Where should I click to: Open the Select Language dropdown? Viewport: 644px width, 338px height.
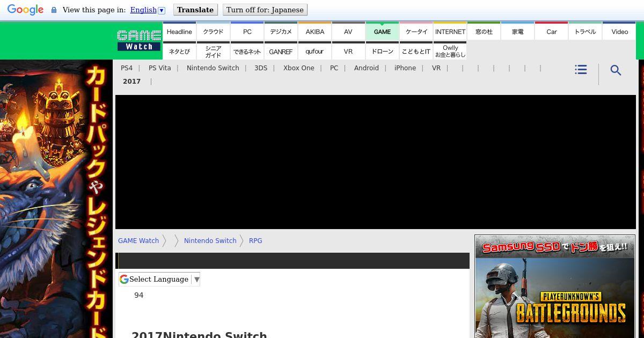click(x=159, y=279)
